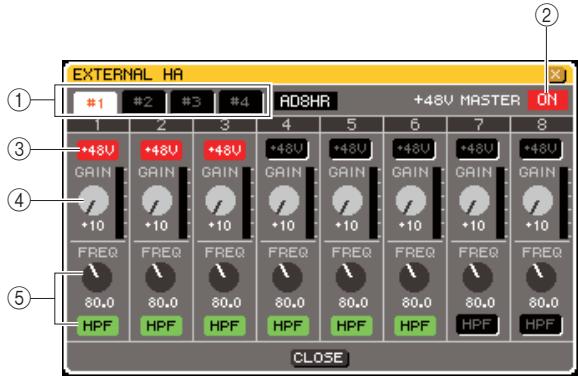Viewport: 578px width, 376px height.
Task: Select the GAIN knob of channel 8
Action: (537, 201)
